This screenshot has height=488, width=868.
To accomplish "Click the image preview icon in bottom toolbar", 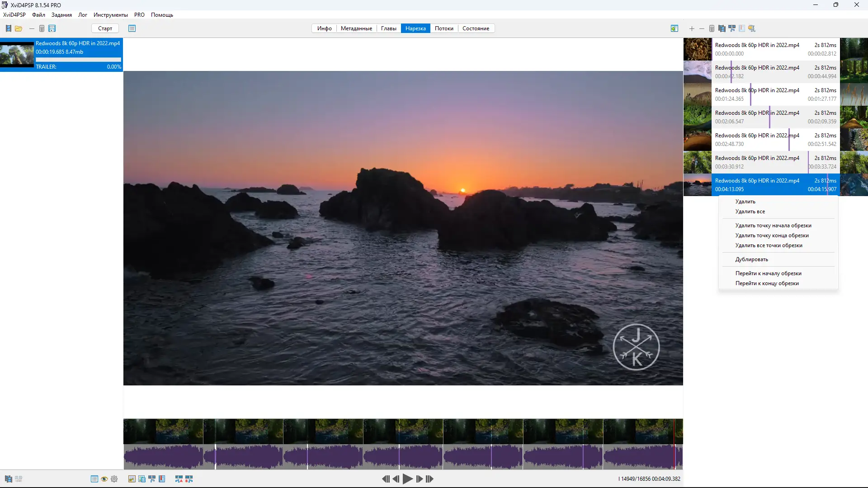I will pos(132,479).
